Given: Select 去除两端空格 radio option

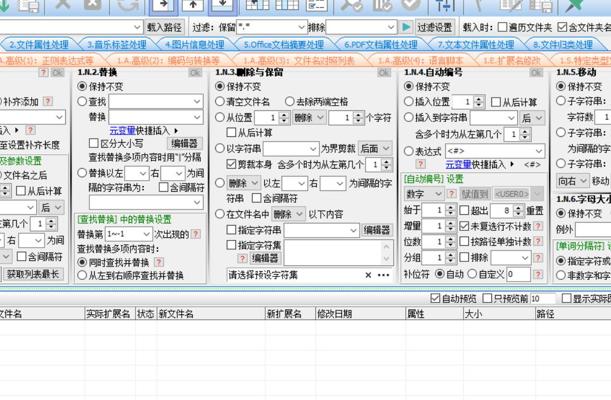Looking at the screenshot, I should pyautogui.click(x=290, y=102).
